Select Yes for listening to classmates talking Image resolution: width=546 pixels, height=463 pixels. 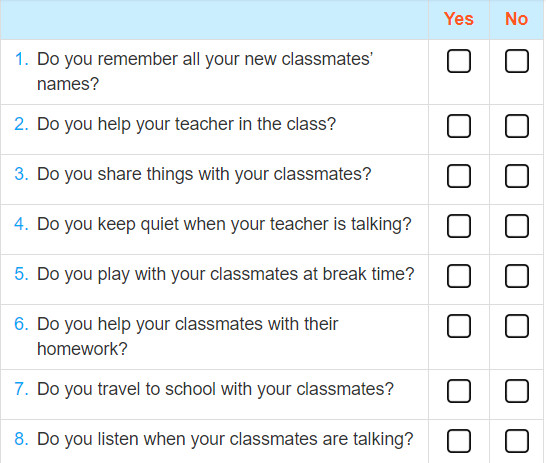pos(459,441)
